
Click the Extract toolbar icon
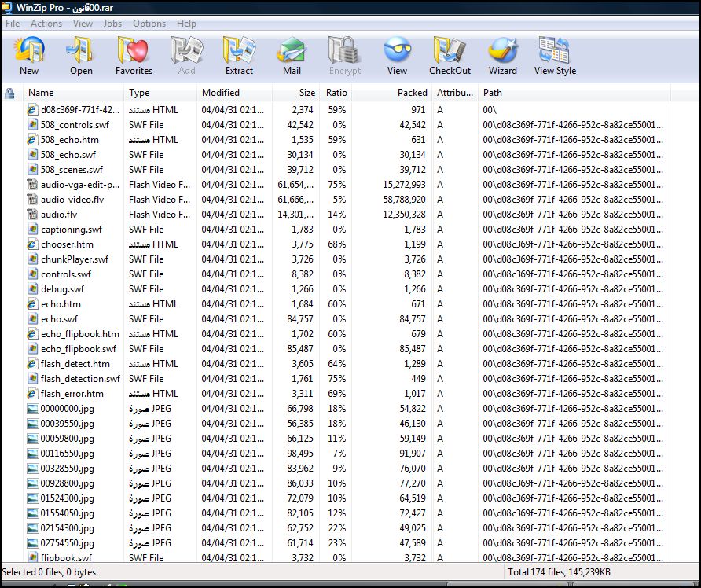(239, 50)
